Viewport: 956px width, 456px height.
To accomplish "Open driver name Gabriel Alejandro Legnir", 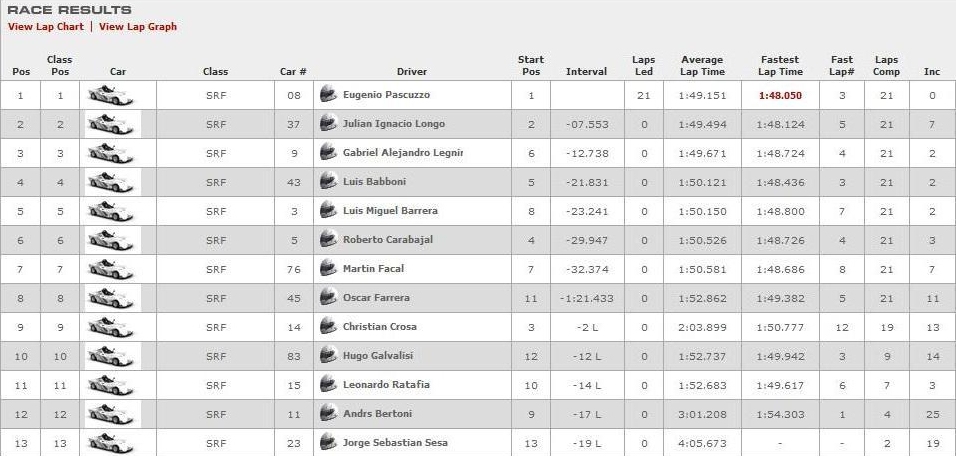I will (402, 153).
